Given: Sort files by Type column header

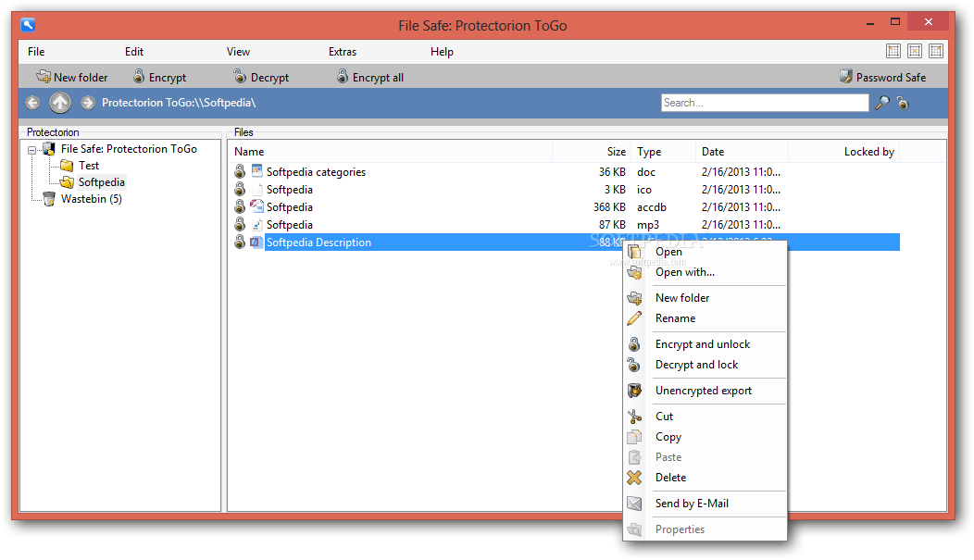Looking at the screenshot, I should tap(664, 152).
